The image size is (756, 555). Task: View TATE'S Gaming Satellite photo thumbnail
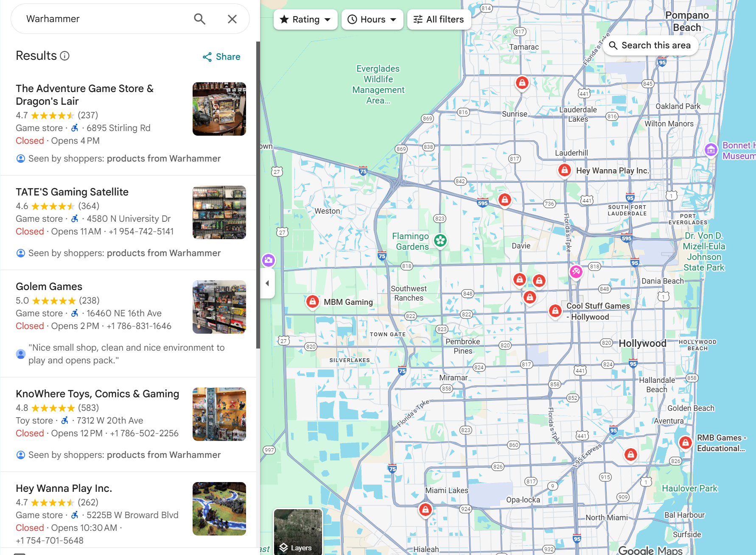point(219,212)
